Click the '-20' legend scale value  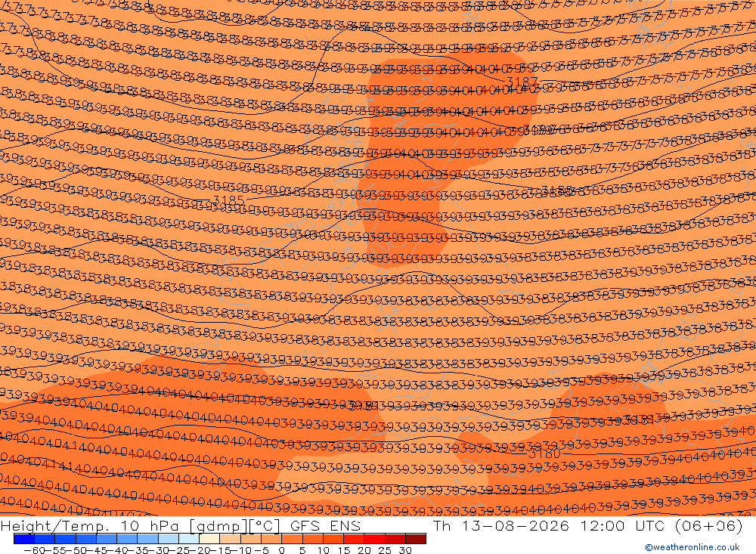(x=199, y=549)
